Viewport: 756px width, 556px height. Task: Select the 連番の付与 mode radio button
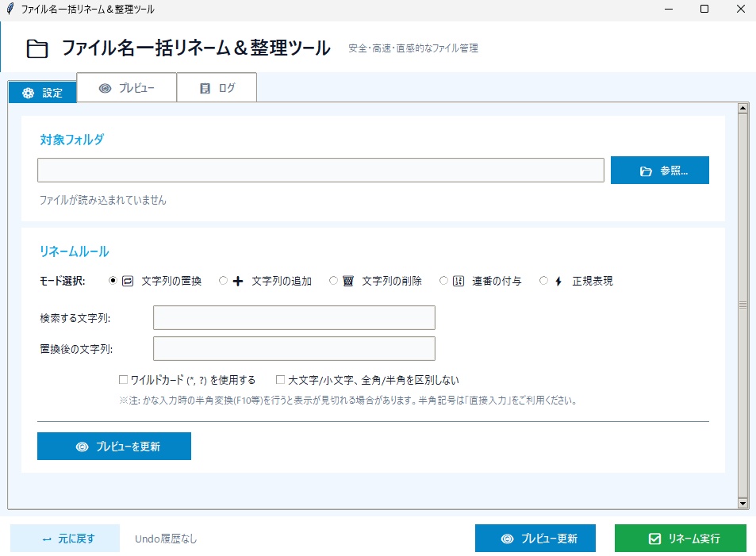click(x=443, y=280)
